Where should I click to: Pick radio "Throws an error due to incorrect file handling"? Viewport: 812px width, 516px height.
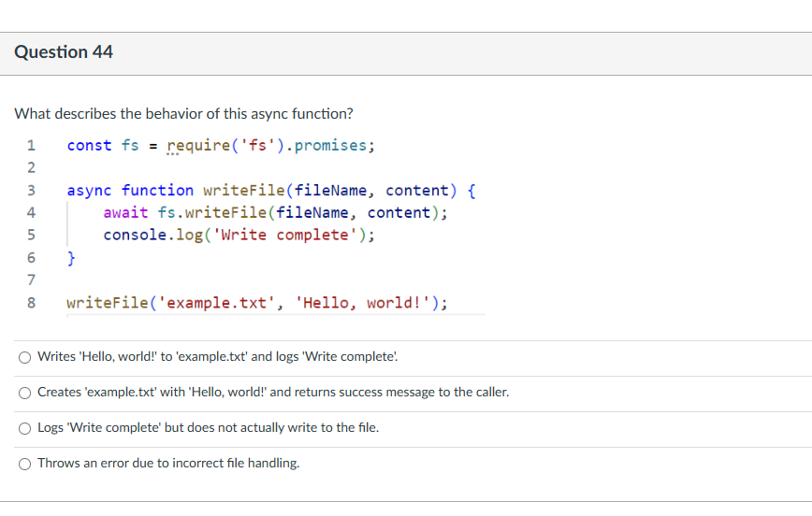click(24, 464)
